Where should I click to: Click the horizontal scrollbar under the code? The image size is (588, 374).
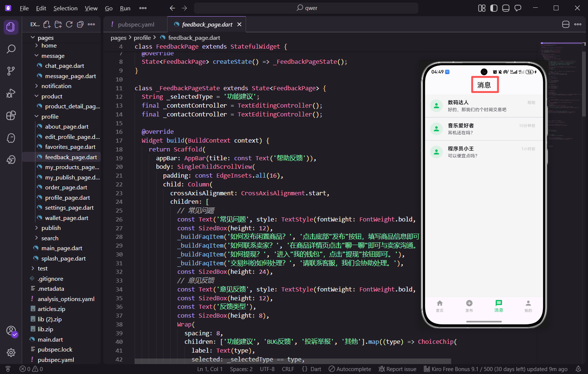[x=293, y=361]
